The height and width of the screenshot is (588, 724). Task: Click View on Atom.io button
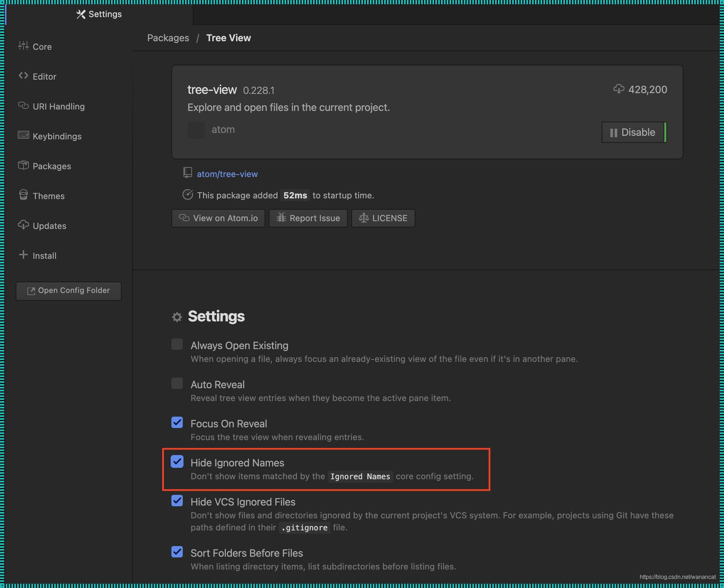tap(218, 218)
